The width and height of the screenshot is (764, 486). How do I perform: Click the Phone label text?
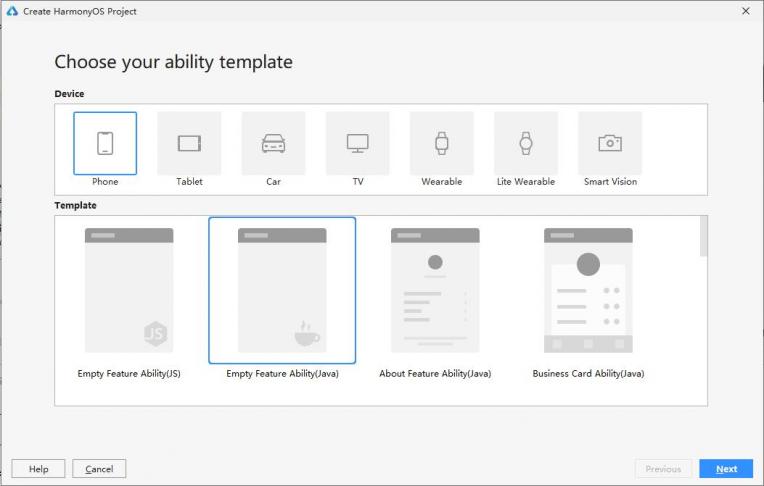click(105, 181)
